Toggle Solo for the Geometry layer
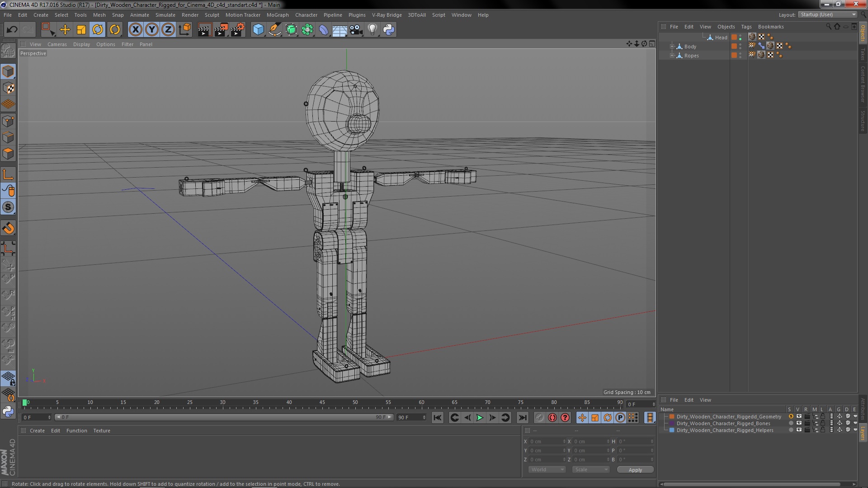This screenshot has width=868, height=488. coord(791,417)
